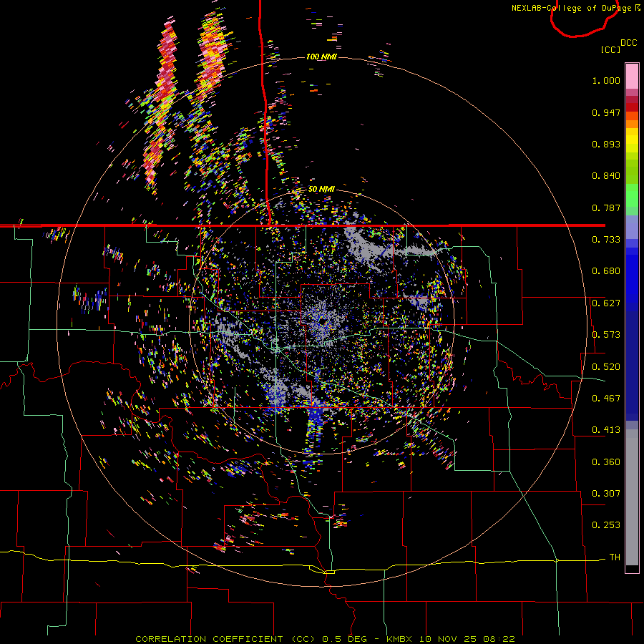Select the 0.413 scale value

606,430
